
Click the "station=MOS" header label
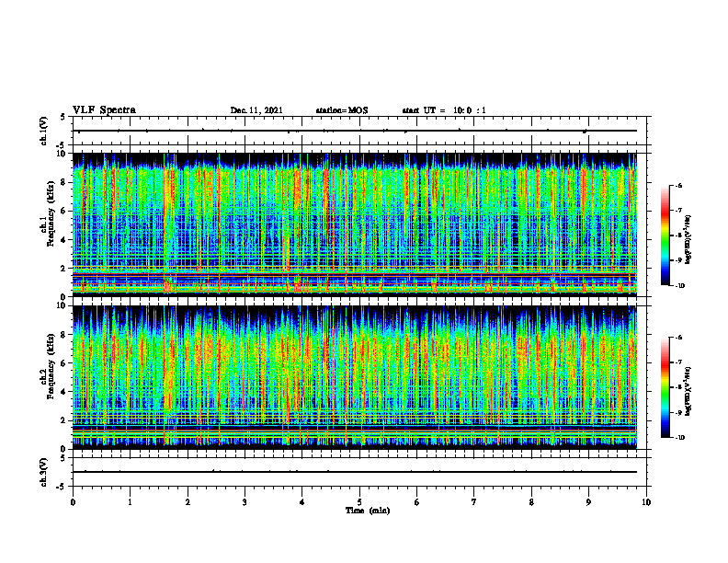tap(342, 110)
